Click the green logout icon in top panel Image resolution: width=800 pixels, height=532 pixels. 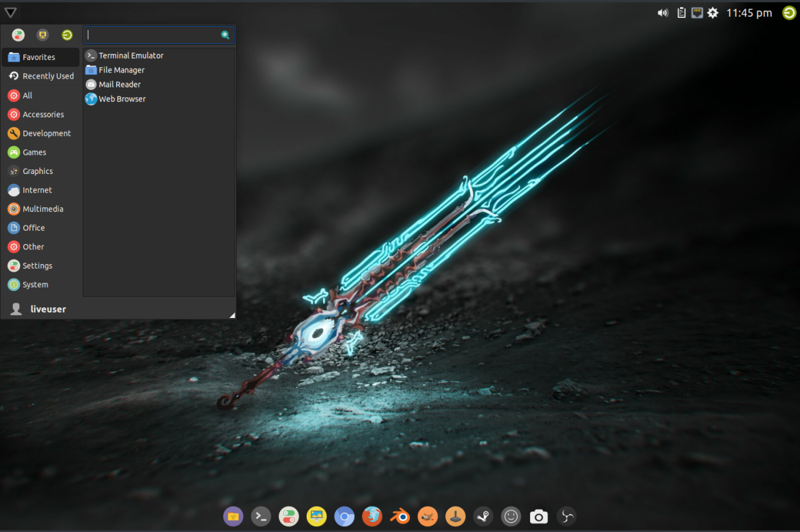789,13
